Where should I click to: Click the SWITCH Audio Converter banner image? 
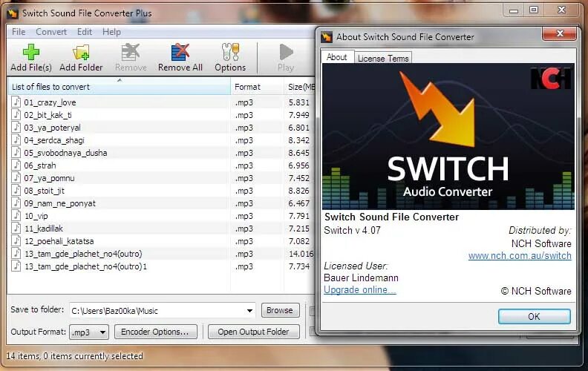(448, 136)
